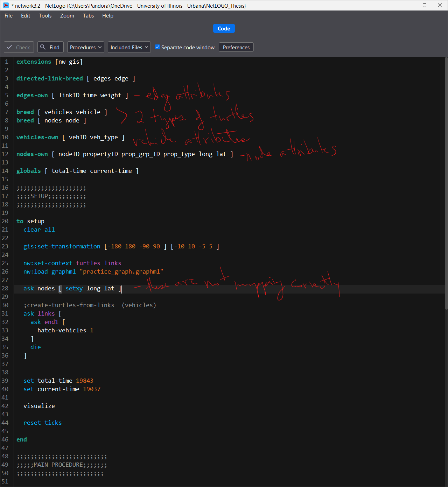The height and width of the screenshot is (487, 448).
Task: Expand the Procedures dropdown
Action: coord(85,47)
